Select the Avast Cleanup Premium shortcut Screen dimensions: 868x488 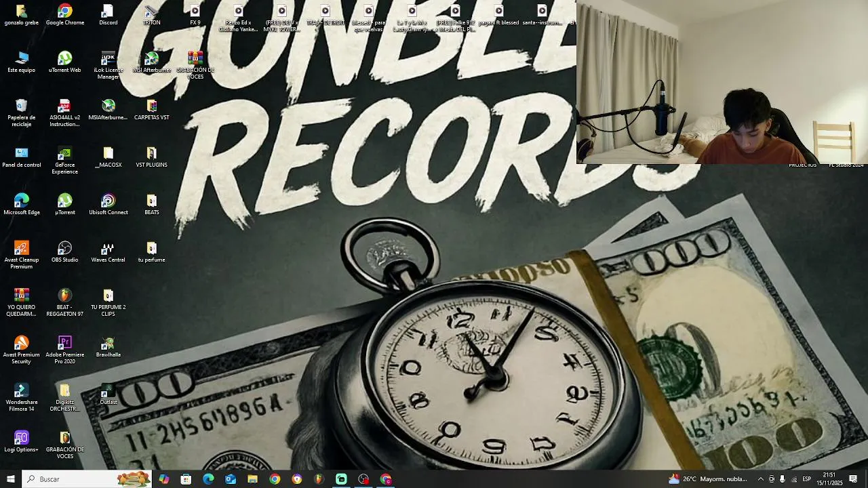(x=21, y=256)
